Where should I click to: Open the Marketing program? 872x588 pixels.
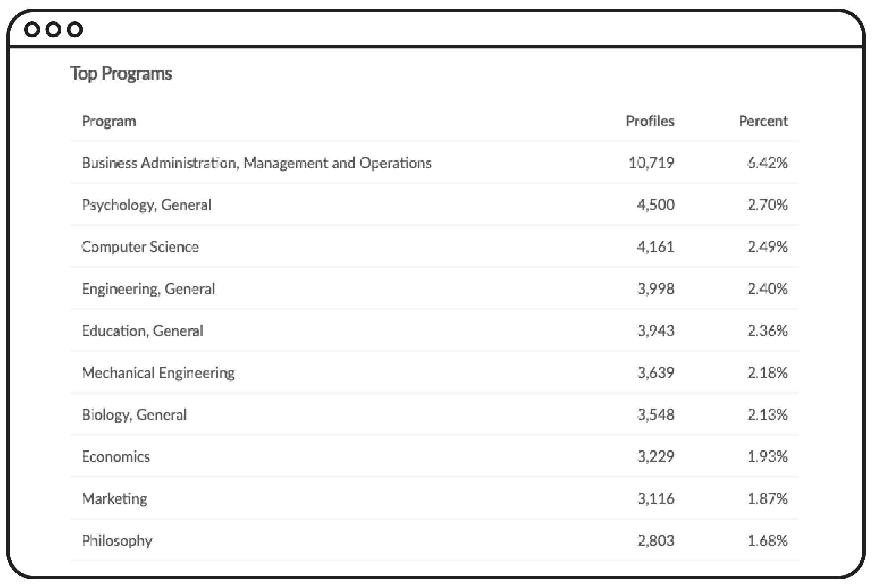[114, 499]
